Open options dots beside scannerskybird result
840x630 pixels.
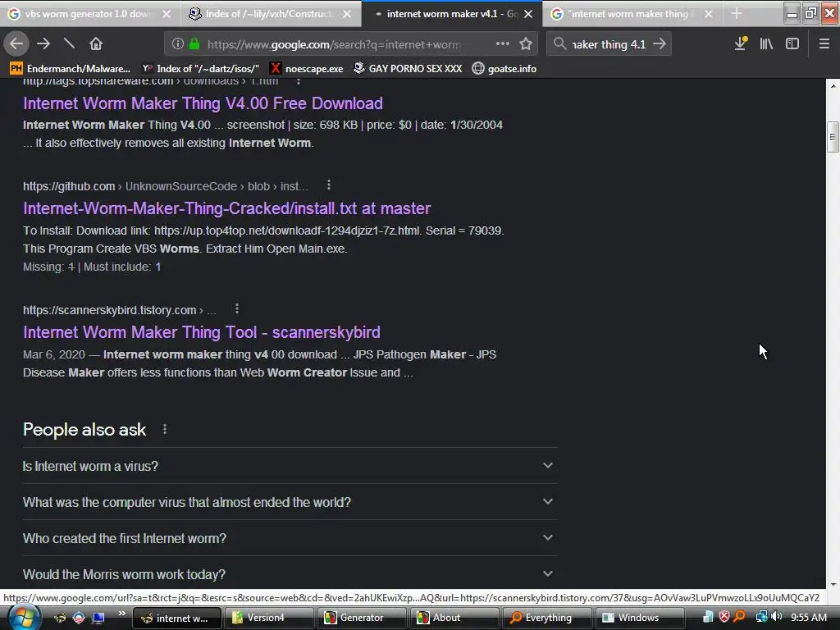237,309
